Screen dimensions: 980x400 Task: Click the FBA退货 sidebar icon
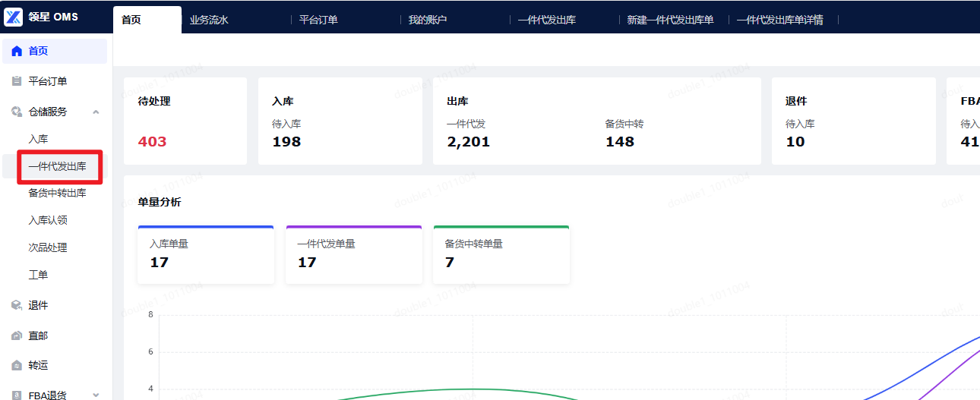pos(17,395)
